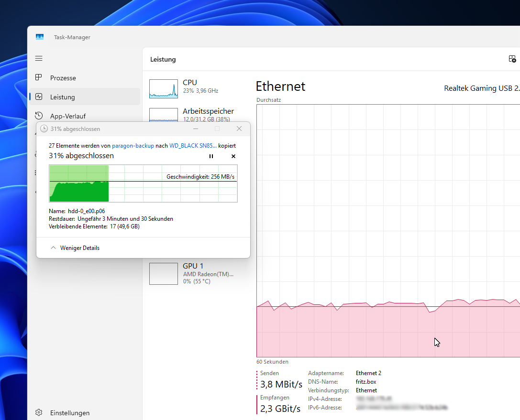
Task: Click the Einstellungen gear icon
Action: [x=39, y=412]
